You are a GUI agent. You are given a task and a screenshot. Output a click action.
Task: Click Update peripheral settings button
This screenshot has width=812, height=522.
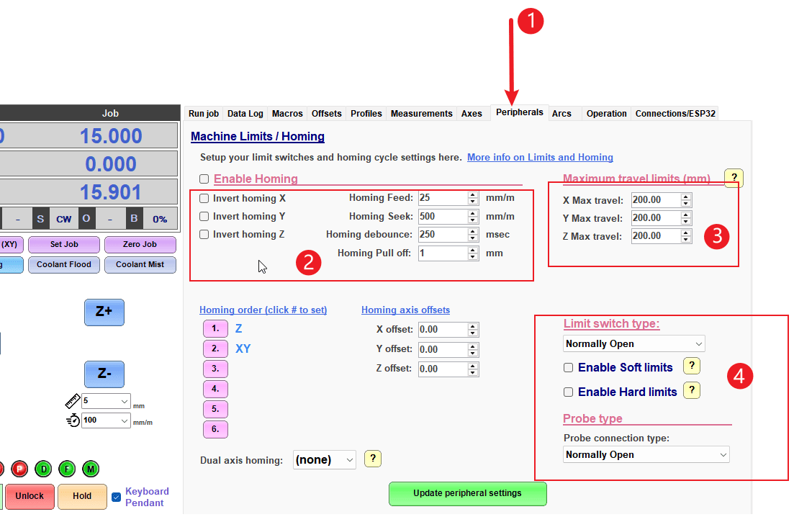pyautogui.click(x=467, y=494)
